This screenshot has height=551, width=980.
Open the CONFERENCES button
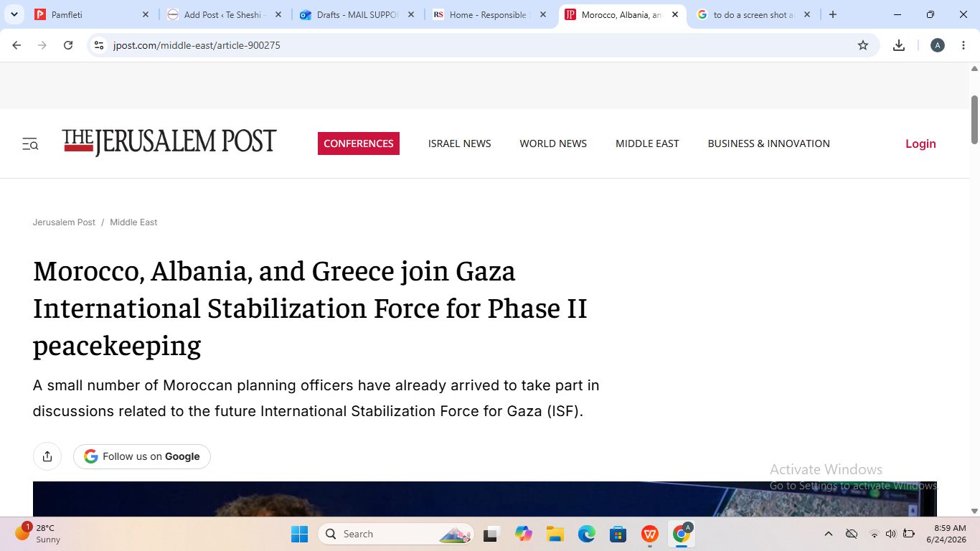(x=359, y=143)
